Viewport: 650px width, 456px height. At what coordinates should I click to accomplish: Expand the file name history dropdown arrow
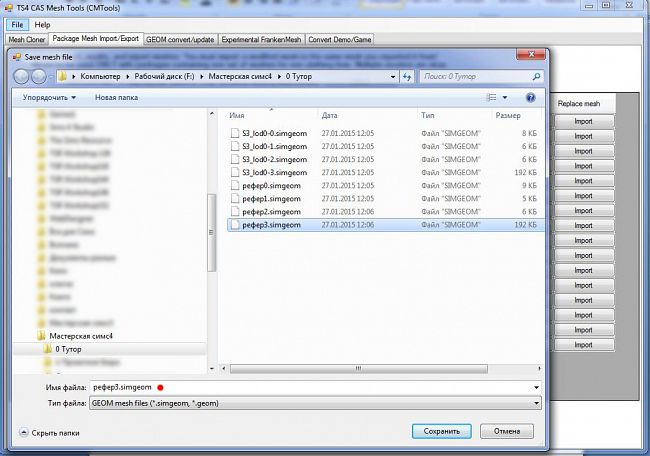tap(537, 386)
